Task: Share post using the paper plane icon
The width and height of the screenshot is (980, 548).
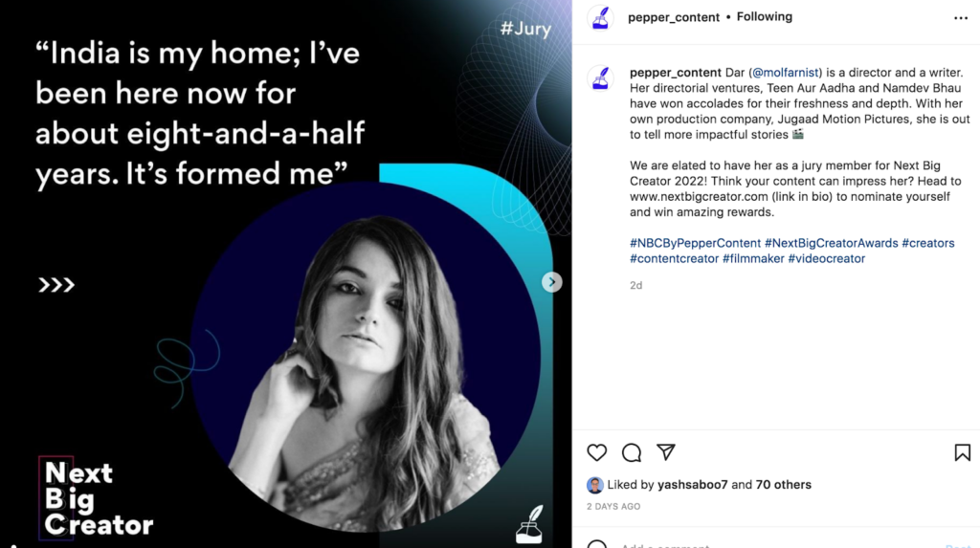Action: coord(666,452)
